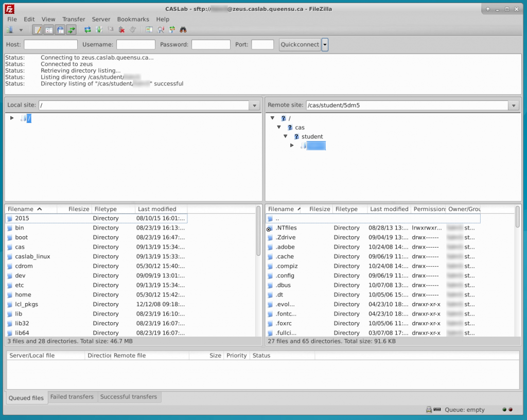Switch to the Successful transfers tab
Viewport: 527px width, 420px height.
coord(128,397)
